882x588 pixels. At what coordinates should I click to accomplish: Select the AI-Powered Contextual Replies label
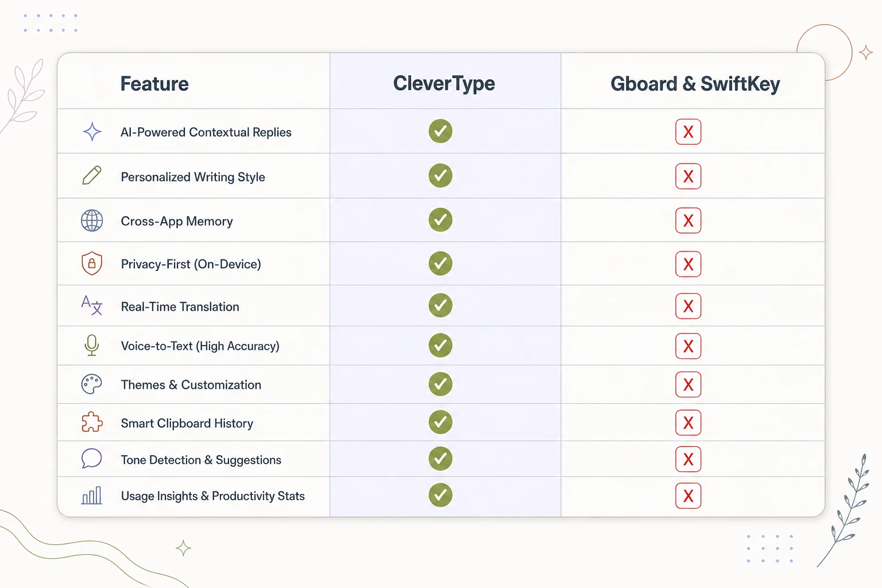pyautogui.click(x=206, y=132)
